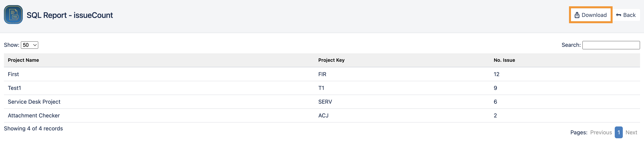Click the highlighted Download button
Screen dimensions: 644x142
[591, 15]
